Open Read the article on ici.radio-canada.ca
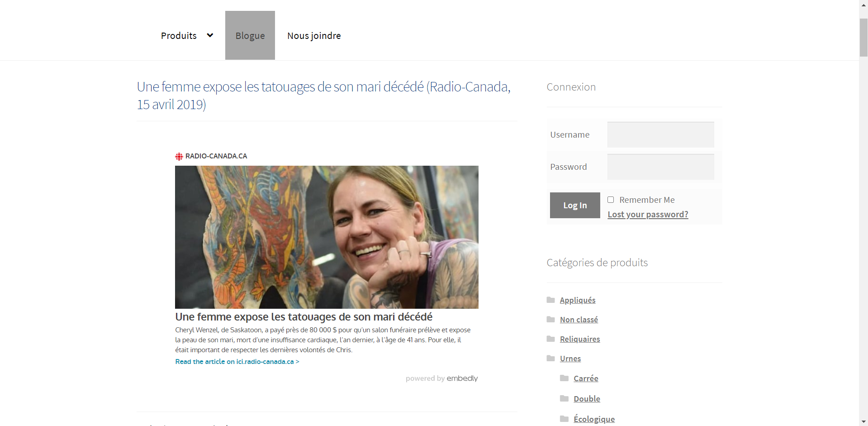 tap(237, 362)
